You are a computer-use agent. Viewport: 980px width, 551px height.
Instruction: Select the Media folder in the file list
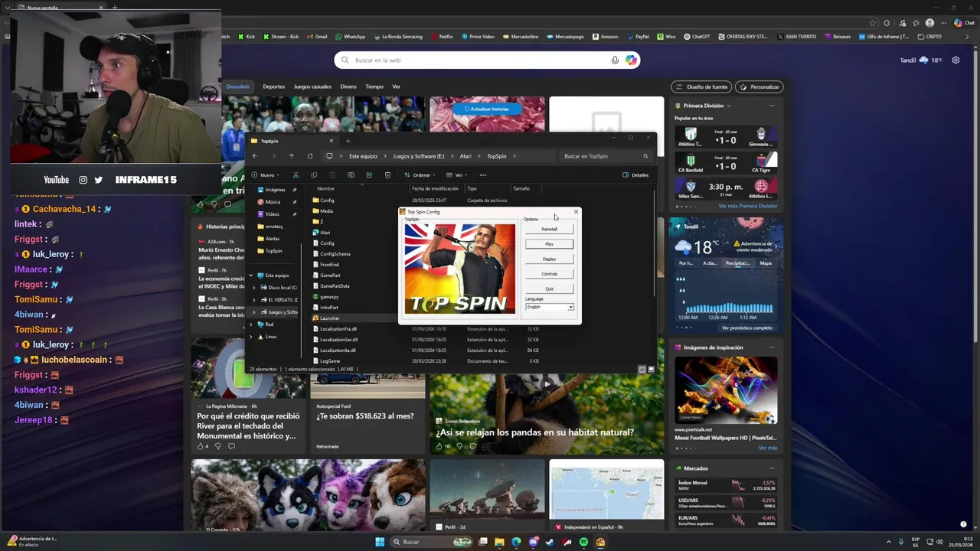pos(327,211)
